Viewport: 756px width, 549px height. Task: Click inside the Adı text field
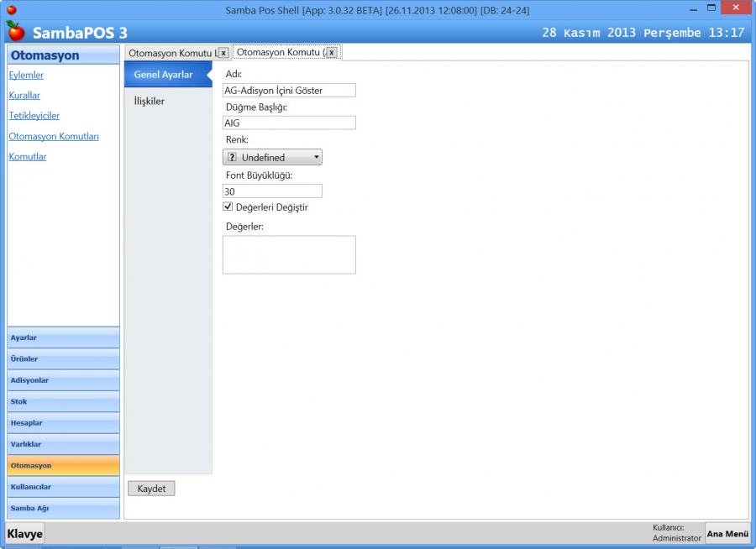point(289,90)
